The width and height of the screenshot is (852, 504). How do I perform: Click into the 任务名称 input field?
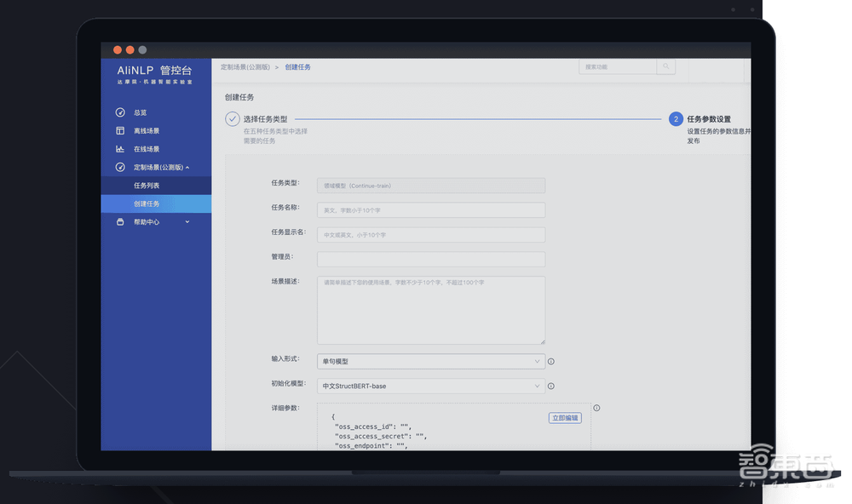430,209
